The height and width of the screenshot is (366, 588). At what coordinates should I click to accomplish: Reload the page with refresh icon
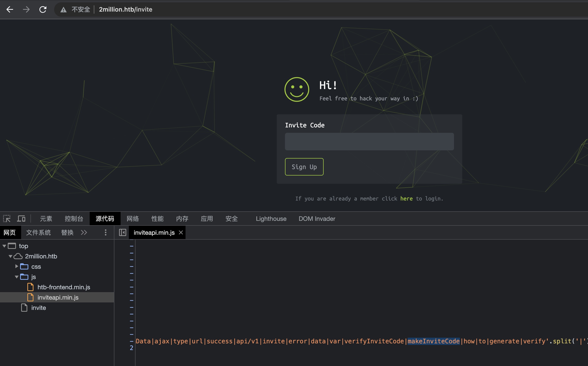43,10
